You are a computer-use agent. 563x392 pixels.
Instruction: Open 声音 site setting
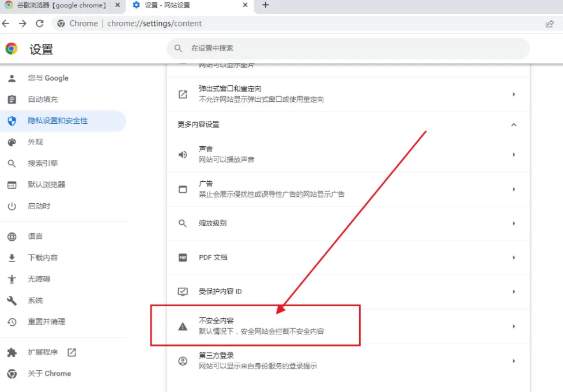[x=348, y=155]
